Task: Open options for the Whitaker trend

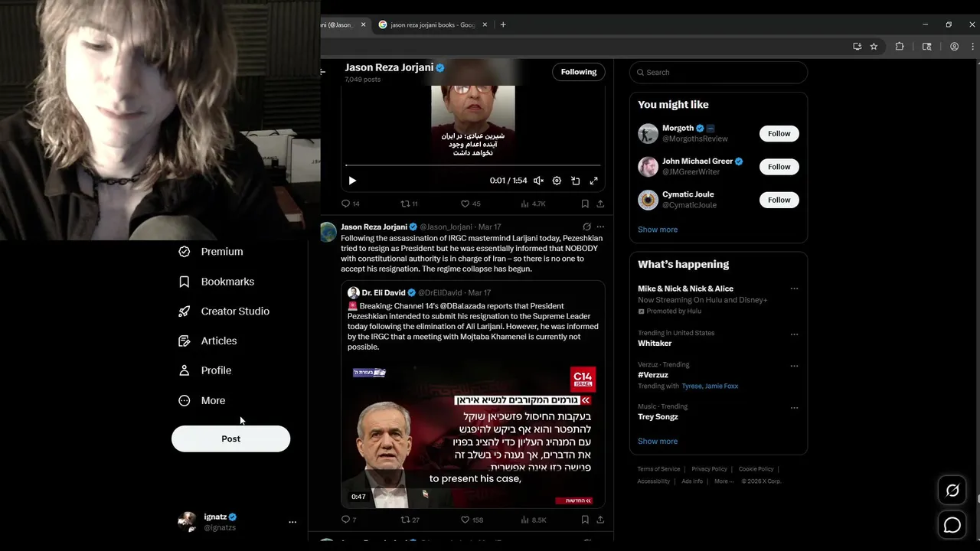Action: tap(794, 334)
